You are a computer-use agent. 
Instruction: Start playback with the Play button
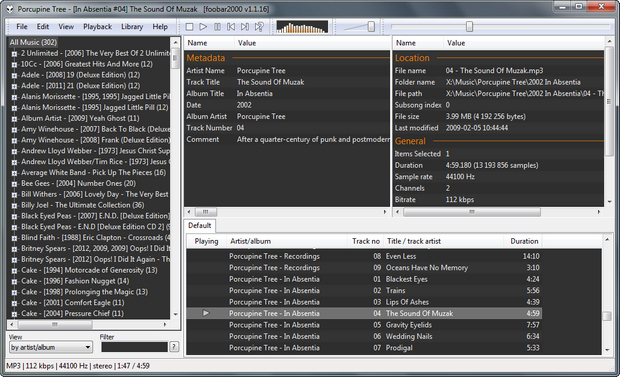coord(203,27)
